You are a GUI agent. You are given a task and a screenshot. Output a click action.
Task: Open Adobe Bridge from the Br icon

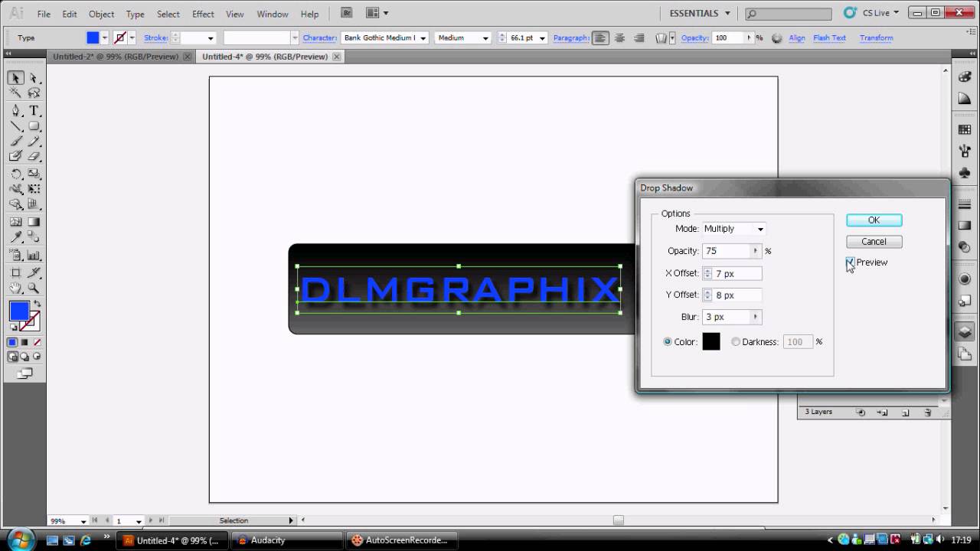tap(347, 13)
